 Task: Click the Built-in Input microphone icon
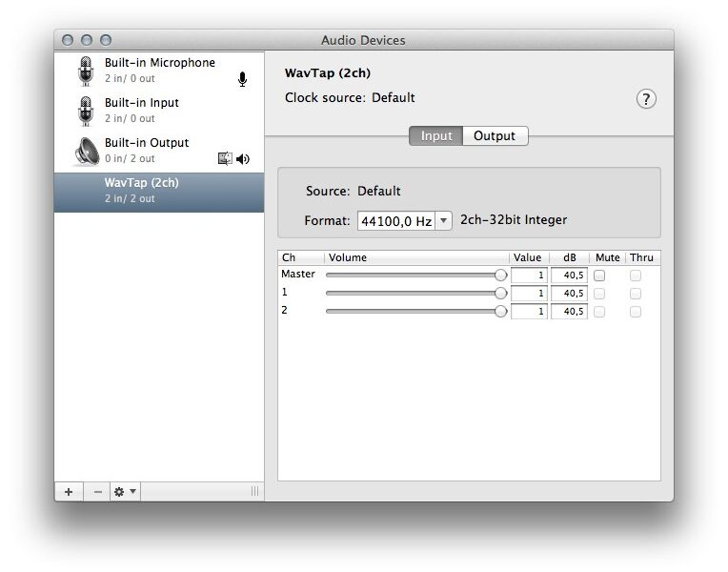[x=86, y=112]
